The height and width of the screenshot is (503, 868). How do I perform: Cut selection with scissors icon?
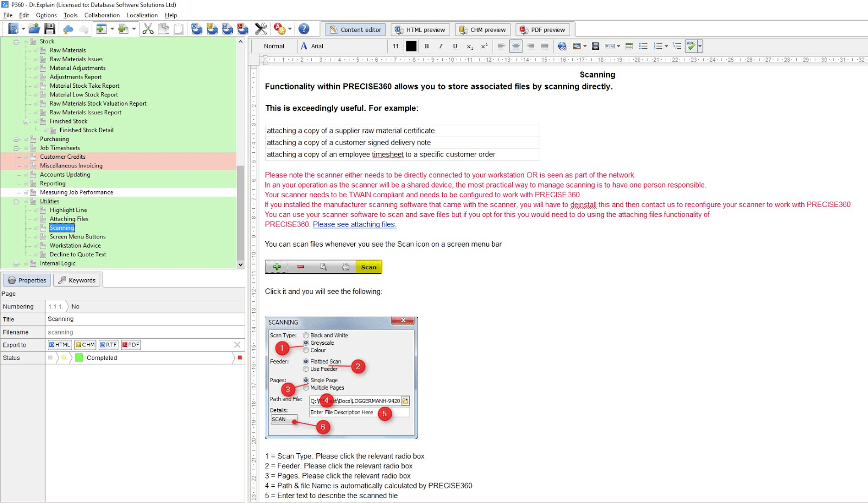pos(148,29)
